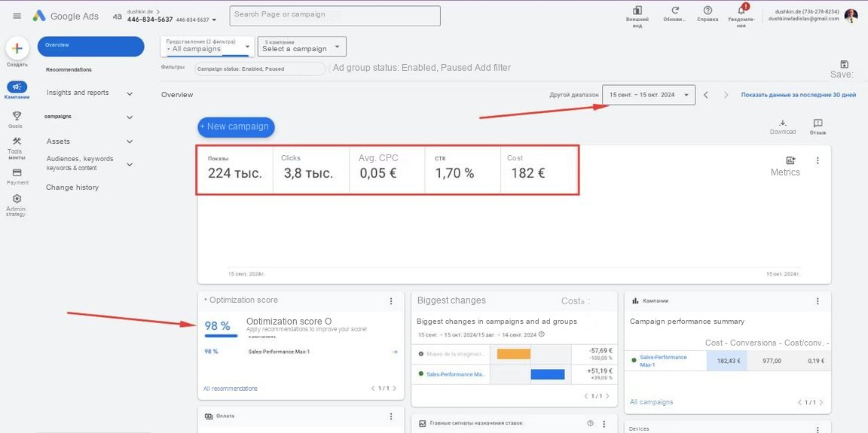Click the show last 30 days data link
This screenshot has height=433, width=868.
tap(799, 95)
